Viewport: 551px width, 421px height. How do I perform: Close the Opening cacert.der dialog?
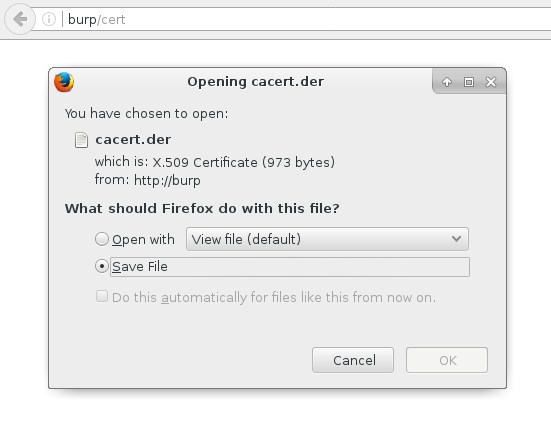tap(491, 82)
